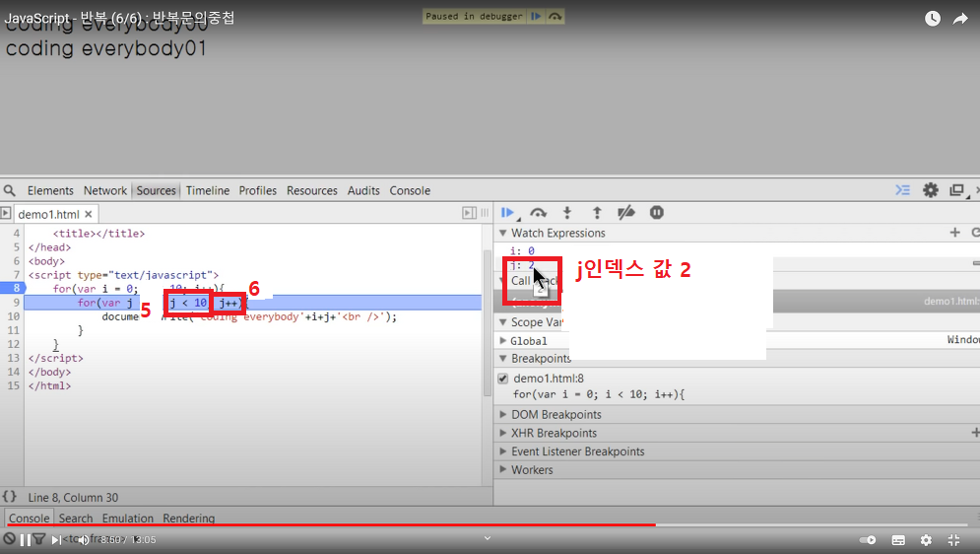
Task: Show the file navigator panel icon
Action: [x=6, y=213]
